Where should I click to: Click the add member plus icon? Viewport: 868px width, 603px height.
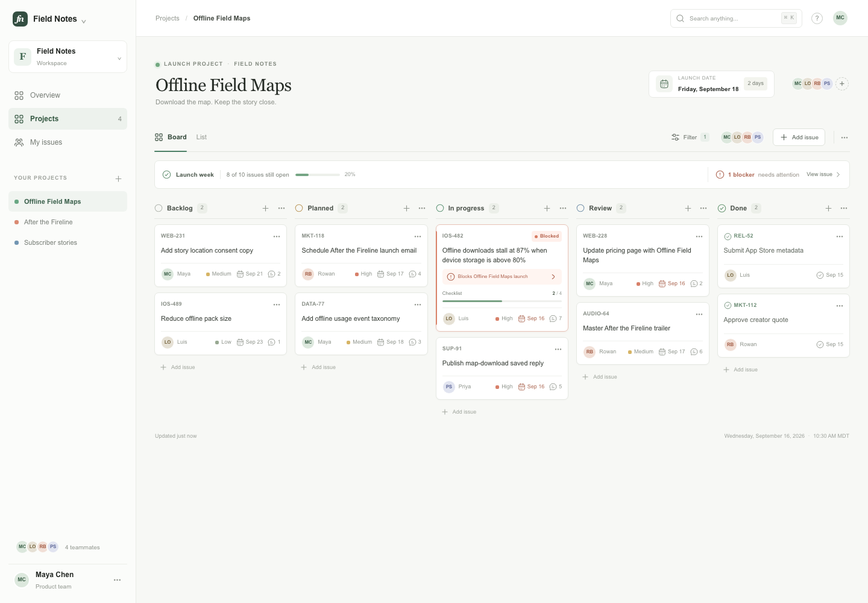coord(842,84)
